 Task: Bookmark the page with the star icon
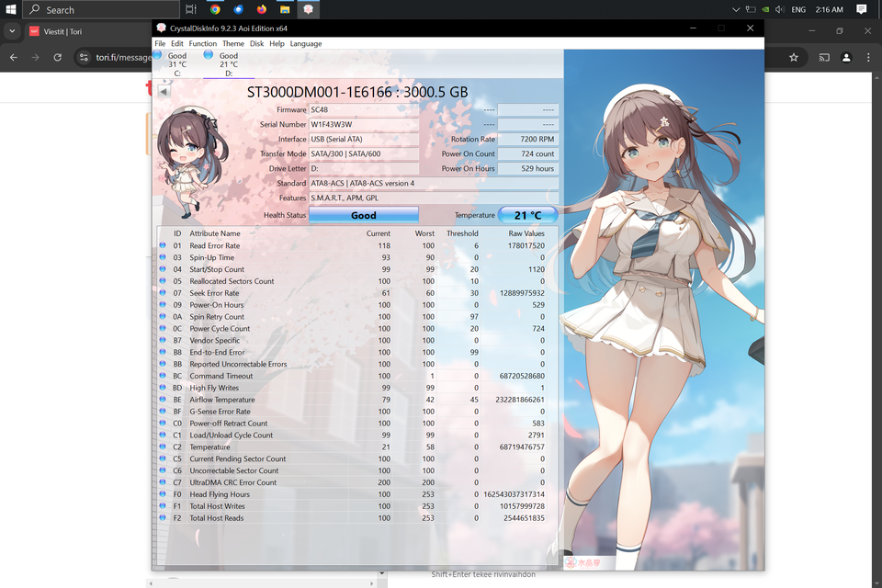click(x=794, y=57)
